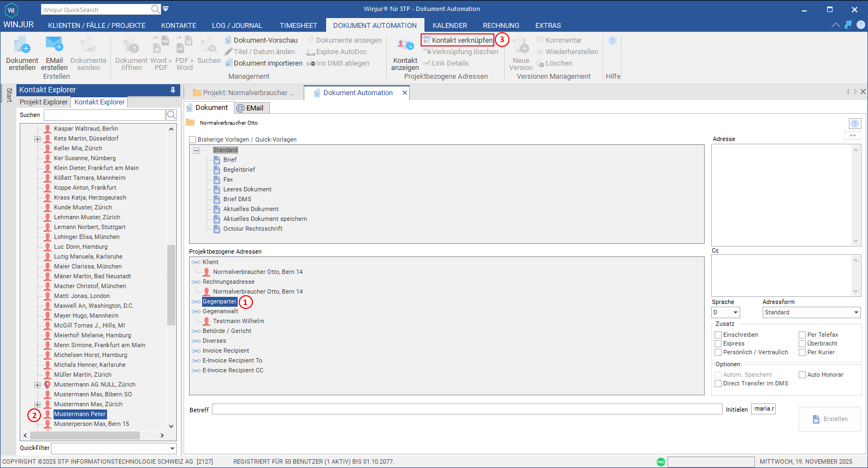Toggle the Auto Honorar checkbox

(802, 375)
